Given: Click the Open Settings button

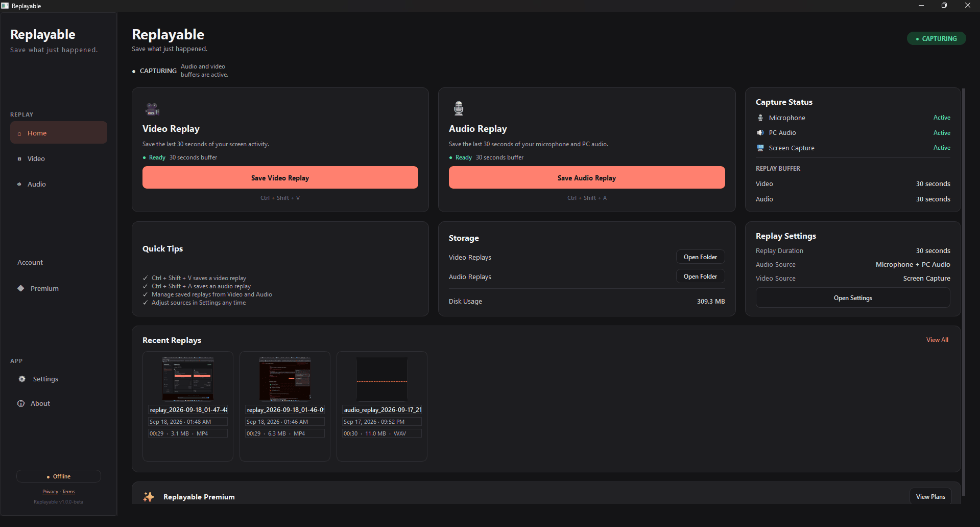Looking at the screenshot, I should coord(853,298).
